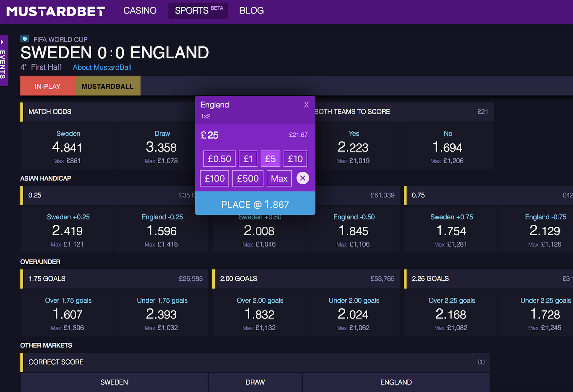Click the 0.75 Asian handicap header
This screenshot has height=392, width=573.
coord(488,195)
